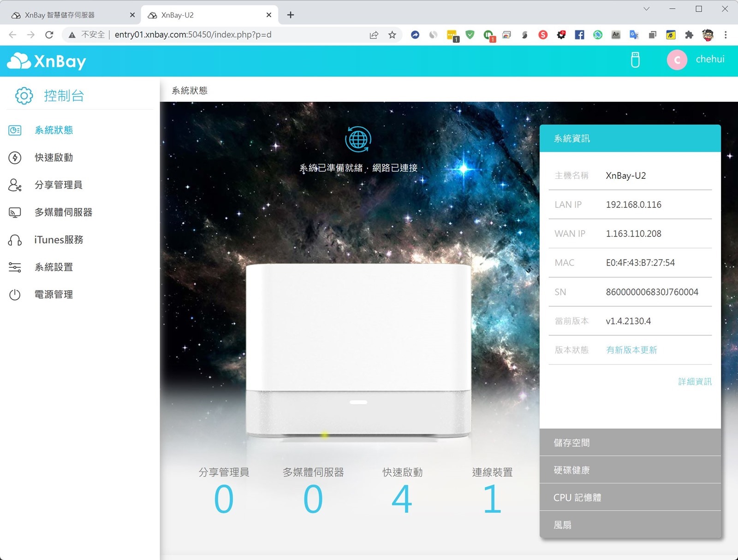This screenshot has height=560, width=738.
Task: Bookmark this page with star icon
Action: pyautogui.click(x=392, y=35)
